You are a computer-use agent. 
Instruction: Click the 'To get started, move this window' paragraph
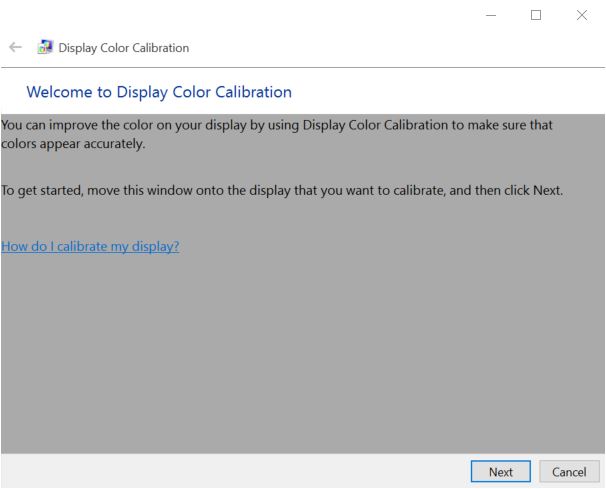(x=282, y=190)
